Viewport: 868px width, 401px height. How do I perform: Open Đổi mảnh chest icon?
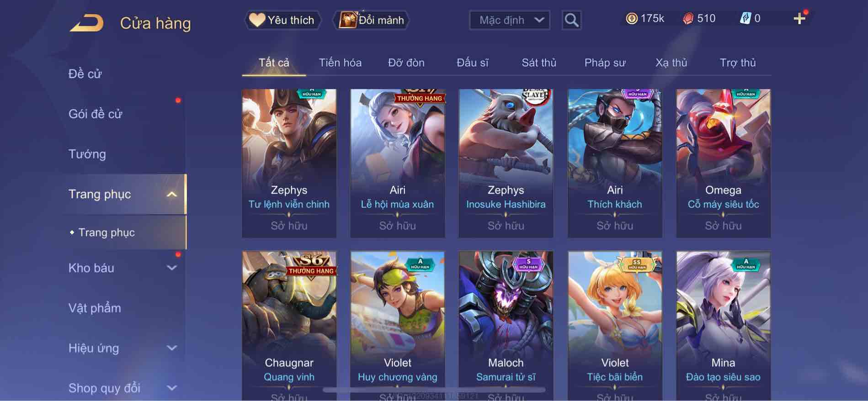(x=372, y=20)
